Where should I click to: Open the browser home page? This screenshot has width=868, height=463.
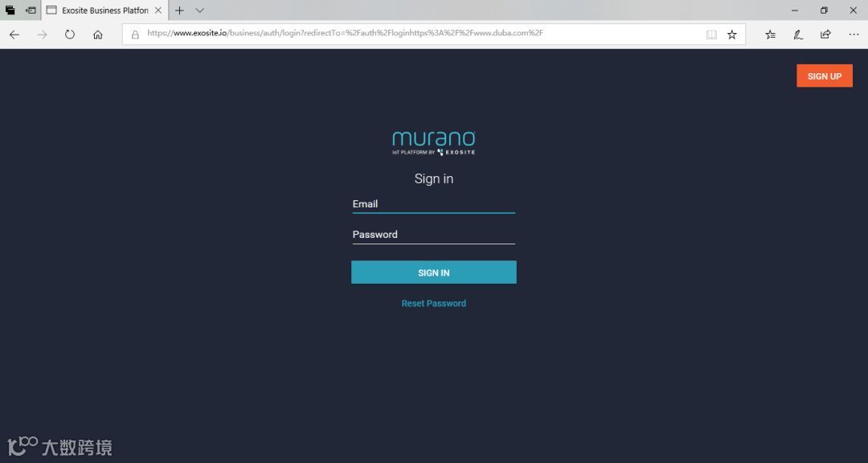pos(98,35)
